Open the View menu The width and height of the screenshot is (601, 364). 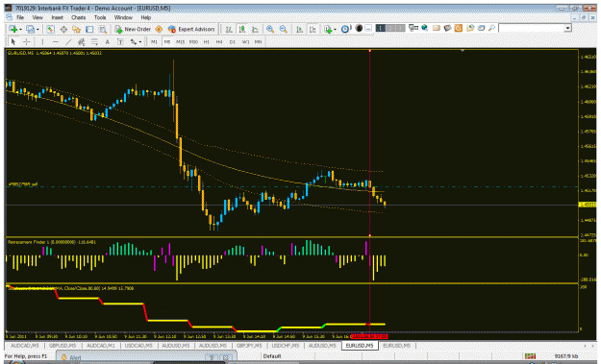[38, 17]
